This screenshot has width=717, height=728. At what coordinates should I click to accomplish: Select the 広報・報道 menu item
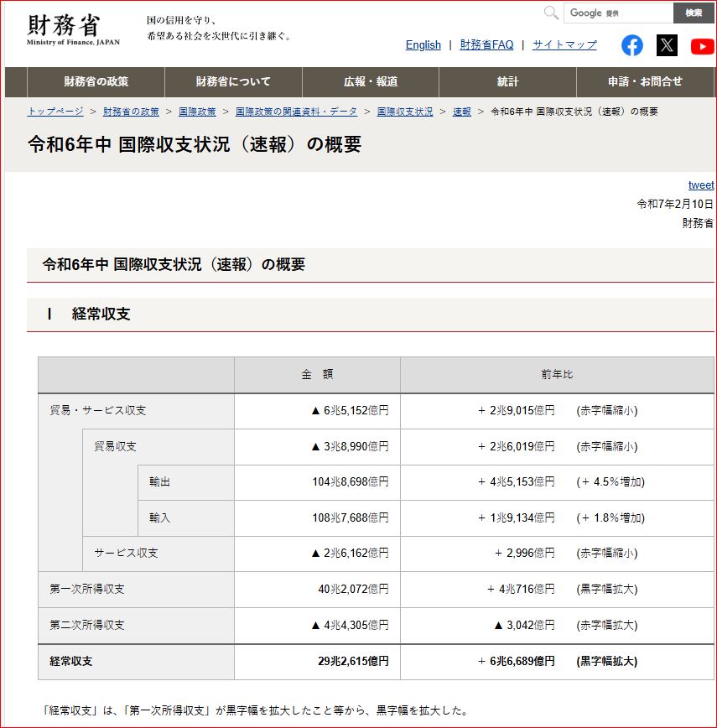point(371,82)
